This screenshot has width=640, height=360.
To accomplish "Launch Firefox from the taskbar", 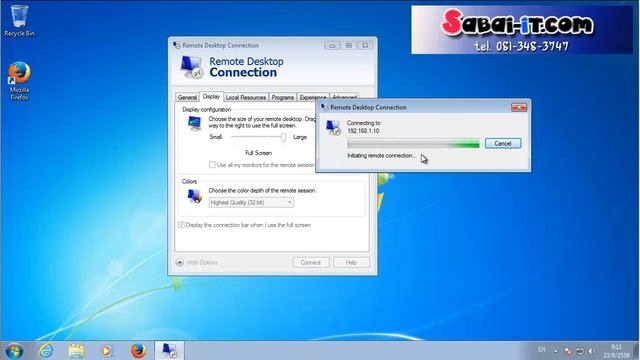I will [138, 351].
